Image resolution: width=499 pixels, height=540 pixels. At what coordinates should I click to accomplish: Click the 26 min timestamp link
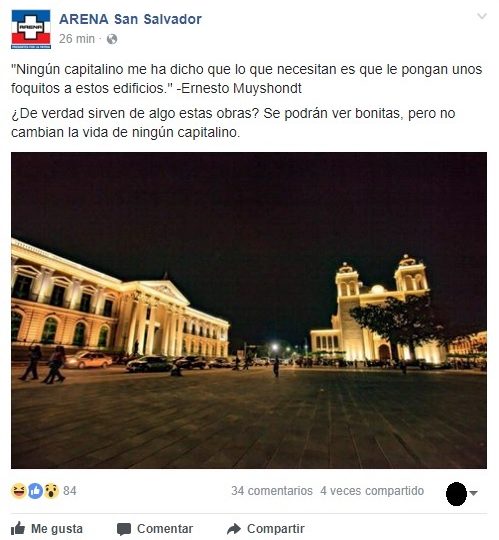76,39
